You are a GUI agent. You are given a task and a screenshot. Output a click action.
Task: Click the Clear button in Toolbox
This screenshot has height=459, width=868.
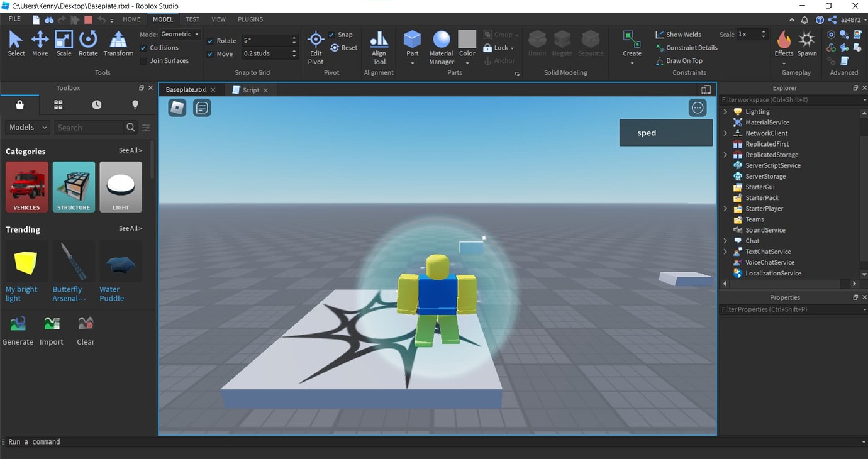click(x=86, y=331)
